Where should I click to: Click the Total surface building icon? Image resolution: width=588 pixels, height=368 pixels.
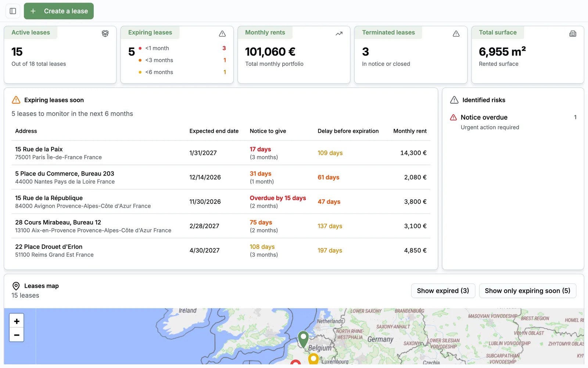(x=573, y=33)
